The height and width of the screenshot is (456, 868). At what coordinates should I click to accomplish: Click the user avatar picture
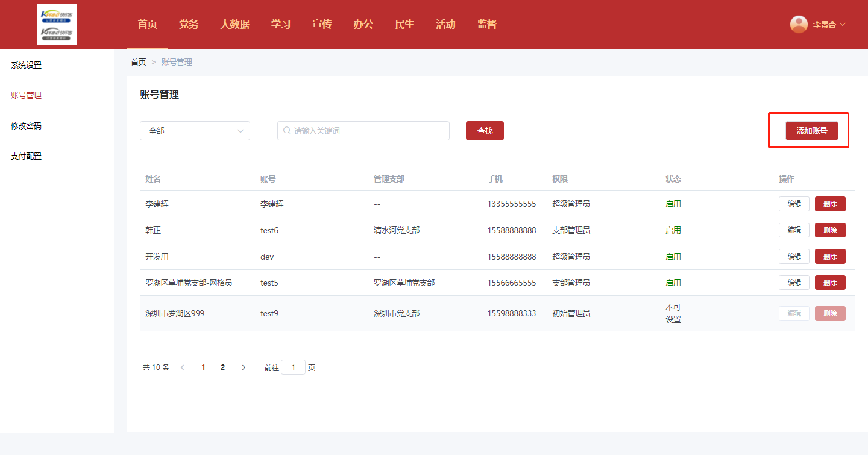pyautogui.click(x=799, y=24)
